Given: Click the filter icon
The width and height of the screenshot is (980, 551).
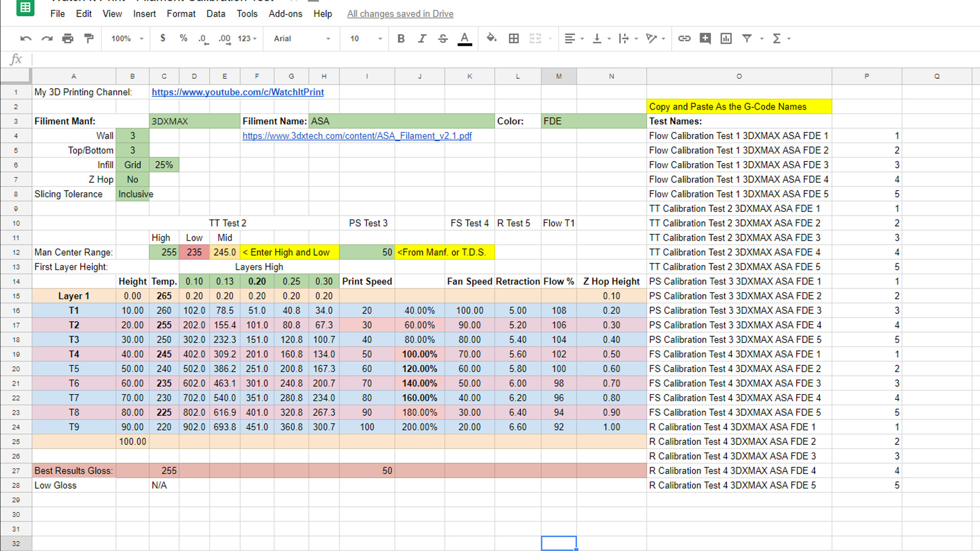Looking at the screenshot, I should pyautogui.click(x=747, y=39).
